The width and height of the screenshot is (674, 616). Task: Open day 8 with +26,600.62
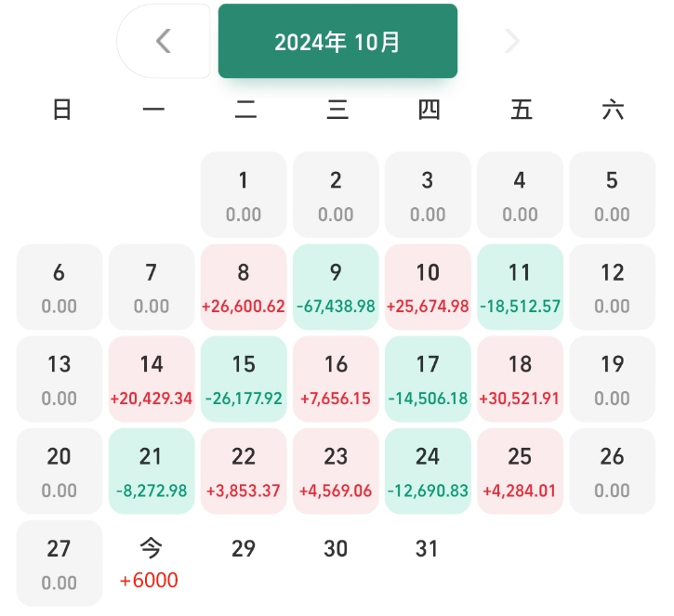tap(244, 287)
